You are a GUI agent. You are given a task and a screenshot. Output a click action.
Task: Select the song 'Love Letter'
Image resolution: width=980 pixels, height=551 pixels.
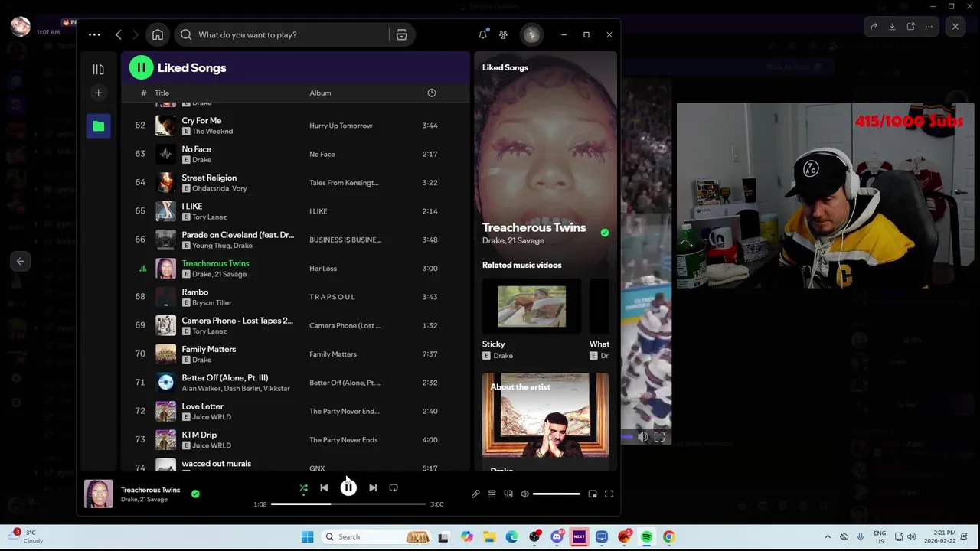202,406
